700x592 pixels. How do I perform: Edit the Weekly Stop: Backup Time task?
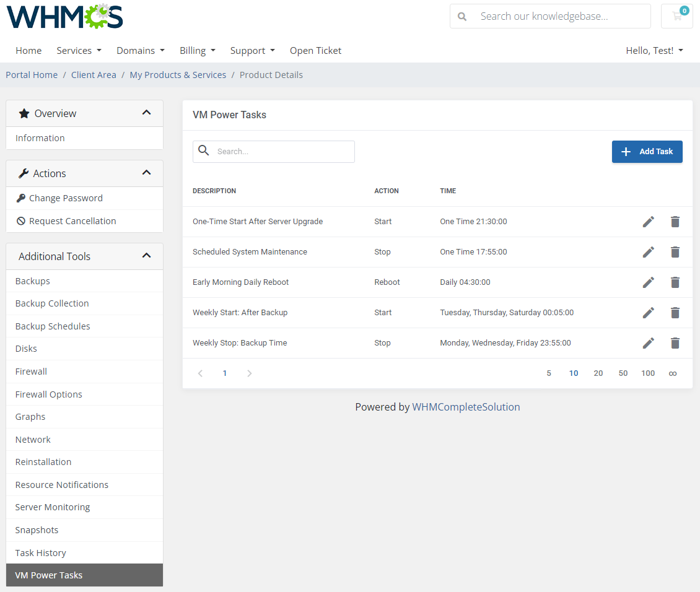[x=648, y=343]
